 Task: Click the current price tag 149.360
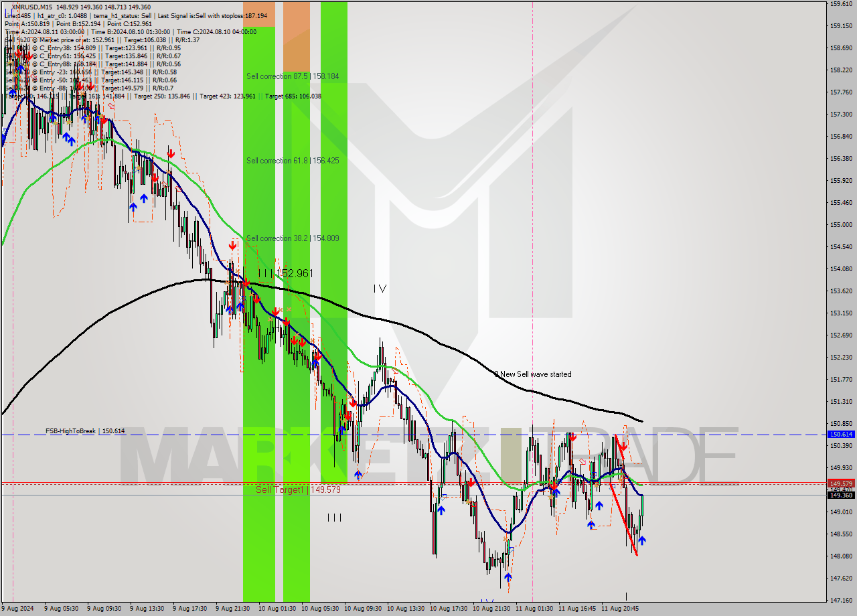[x=841, y=495]
